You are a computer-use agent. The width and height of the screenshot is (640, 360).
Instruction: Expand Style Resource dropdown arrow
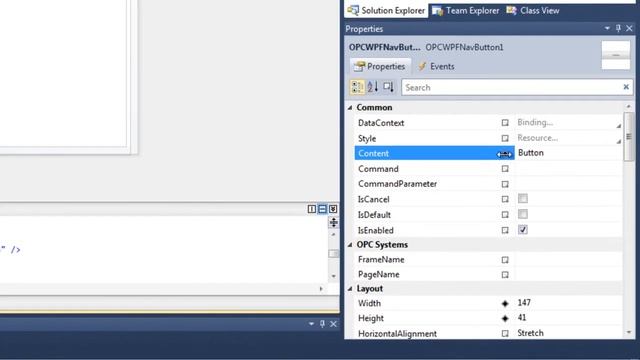618,142
